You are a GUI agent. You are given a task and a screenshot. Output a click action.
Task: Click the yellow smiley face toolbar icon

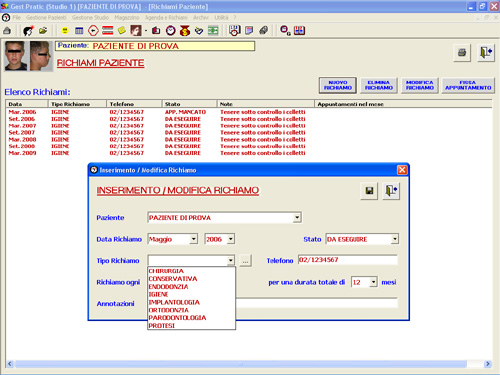(x=65, y=31)
